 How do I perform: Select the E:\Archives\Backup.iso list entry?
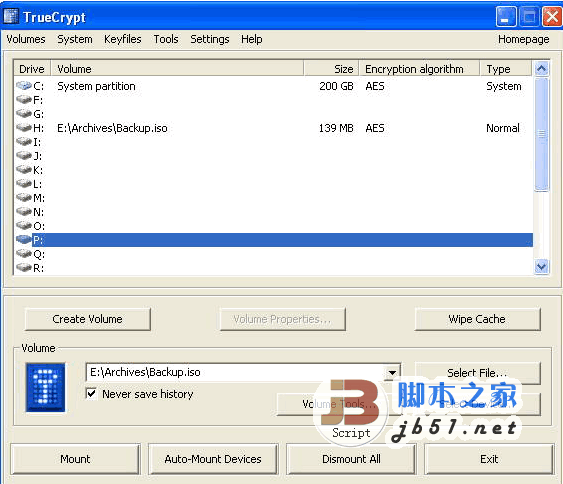112,128
